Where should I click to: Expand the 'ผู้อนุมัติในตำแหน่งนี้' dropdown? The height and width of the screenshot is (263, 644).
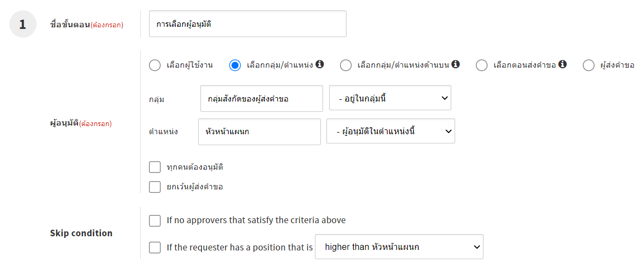click(390, 131)
